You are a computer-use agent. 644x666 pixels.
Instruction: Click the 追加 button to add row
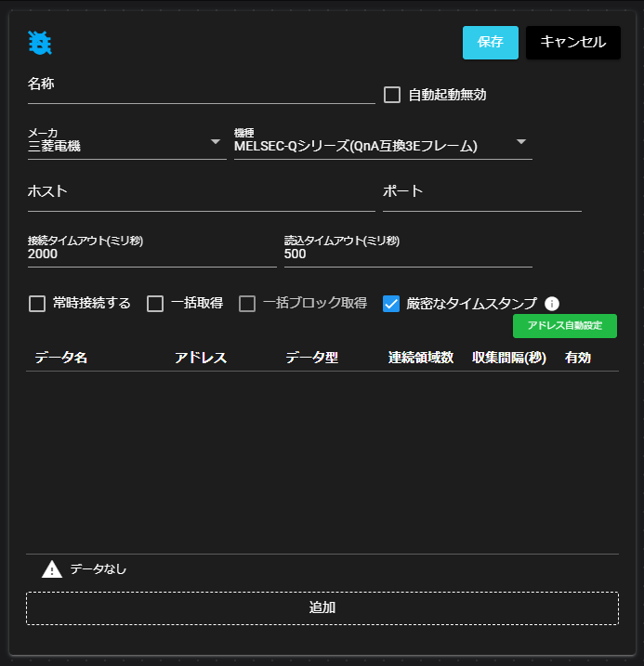322,608
